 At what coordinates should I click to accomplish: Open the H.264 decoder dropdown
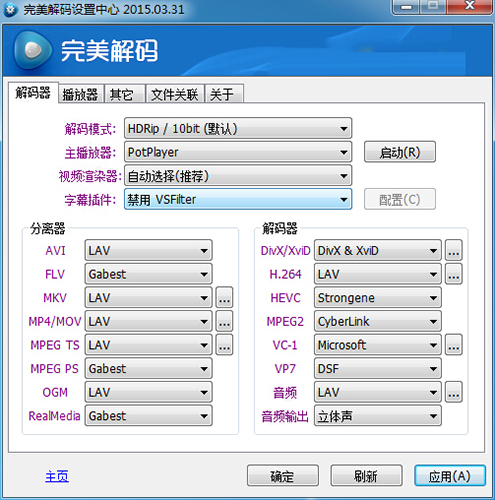pos(378,274)
